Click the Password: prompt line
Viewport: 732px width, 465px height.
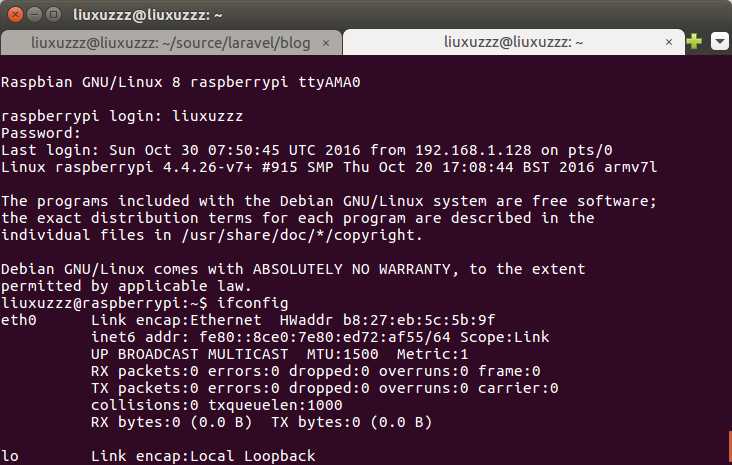41,134
